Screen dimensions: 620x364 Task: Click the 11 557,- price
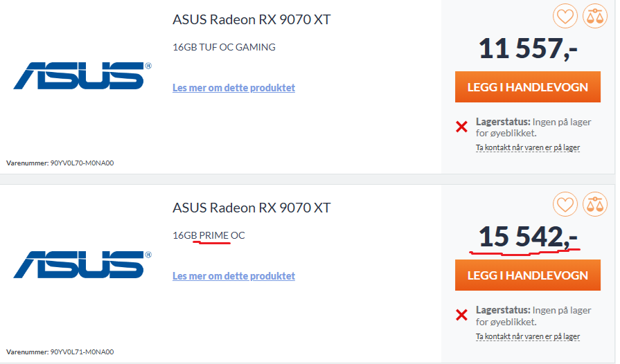click(x=528, y=48)
